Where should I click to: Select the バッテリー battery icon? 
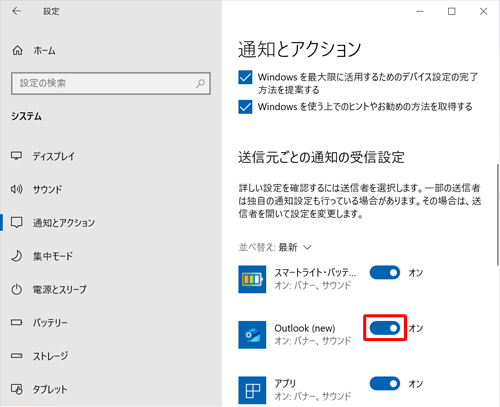pos(17,322)
